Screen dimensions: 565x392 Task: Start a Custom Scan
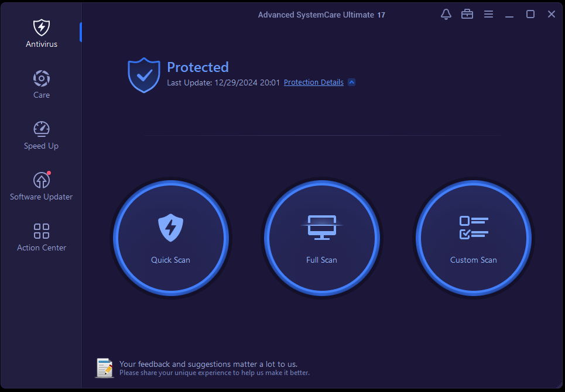coord(474,238)
